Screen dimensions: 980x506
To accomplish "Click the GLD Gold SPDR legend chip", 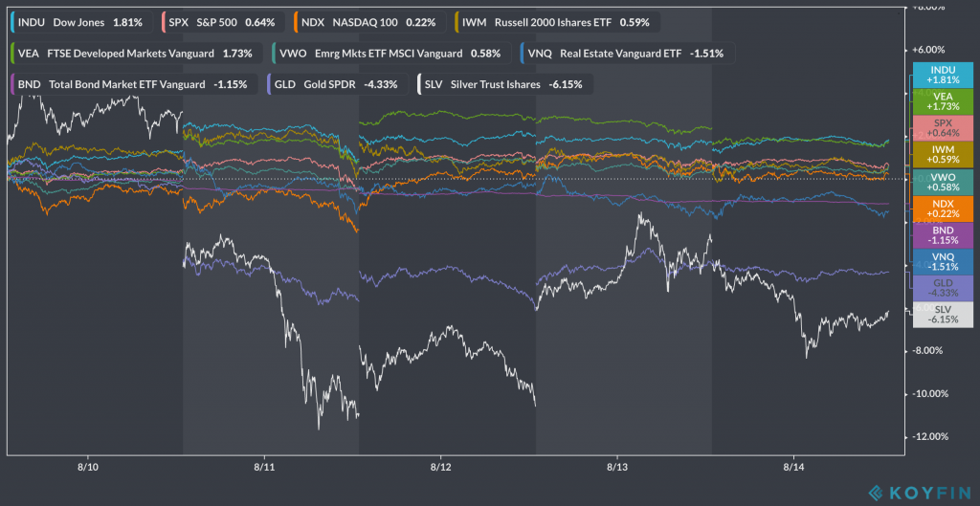I will [342, 84].
